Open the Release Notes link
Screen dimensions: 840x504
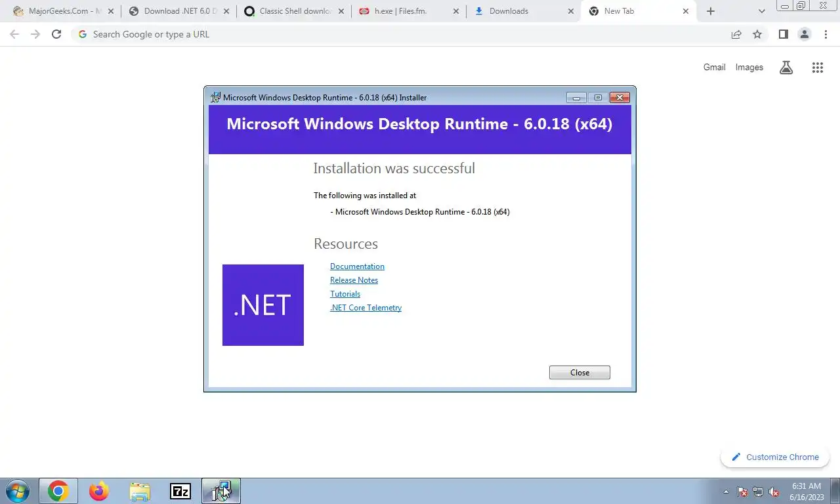point(354,280)
